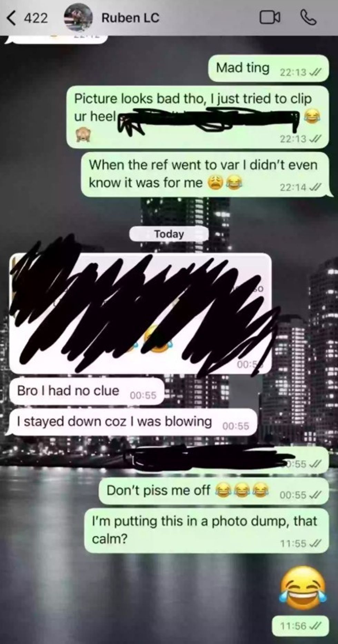Tap the Today date label

pyautogui.click(x=169, y=234)
